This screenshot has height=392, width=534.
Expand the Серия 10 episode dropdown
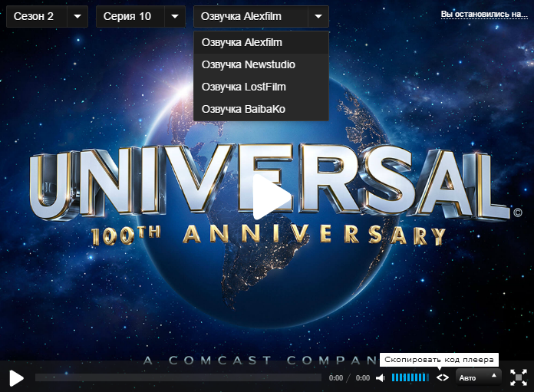pyautogui.click(x=140, y=16)
